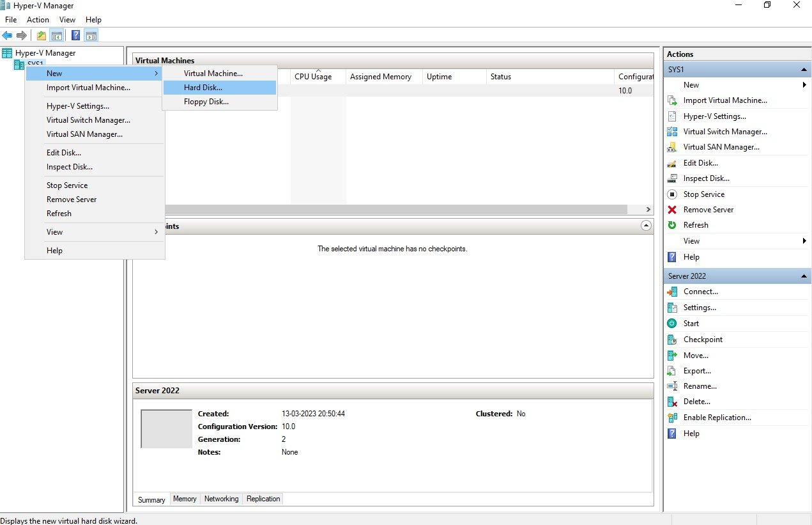This screenshot has height=525, width=812.
Task: Open the File menu
Action: 11,20
